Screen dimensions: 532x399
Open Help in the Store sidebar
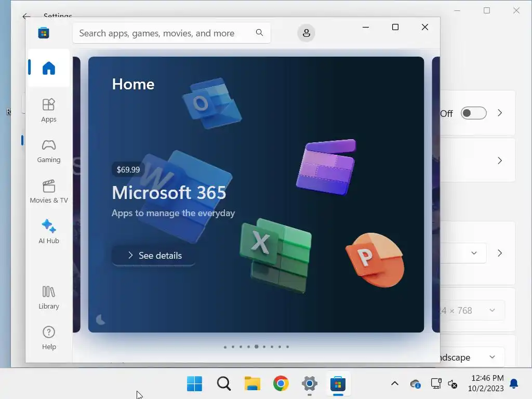[x=49, y=338]
